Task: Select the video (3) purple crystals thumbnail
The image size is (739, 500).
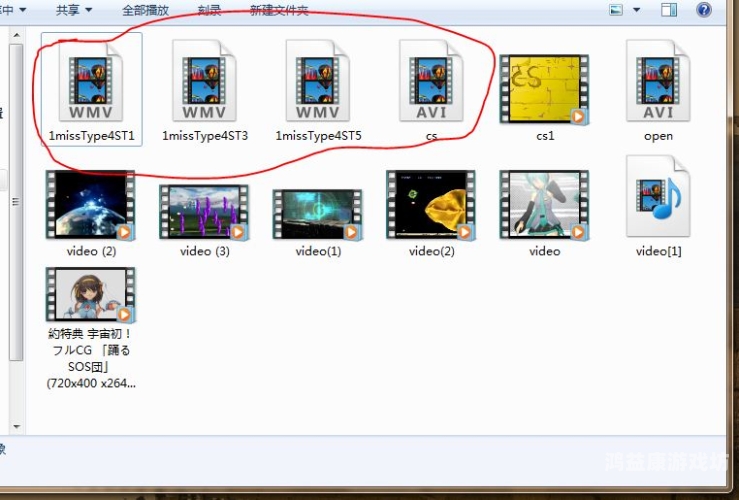Action: [x=204, y=212]
